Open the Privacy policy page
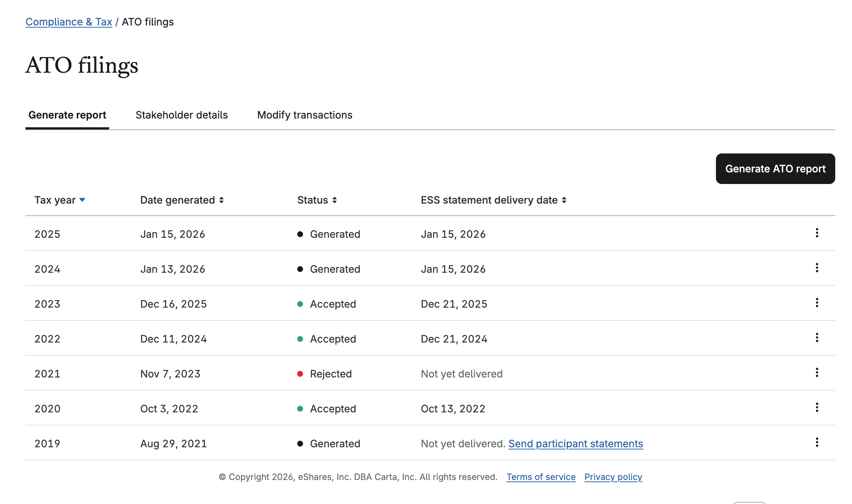 click(x=613, y=477)
